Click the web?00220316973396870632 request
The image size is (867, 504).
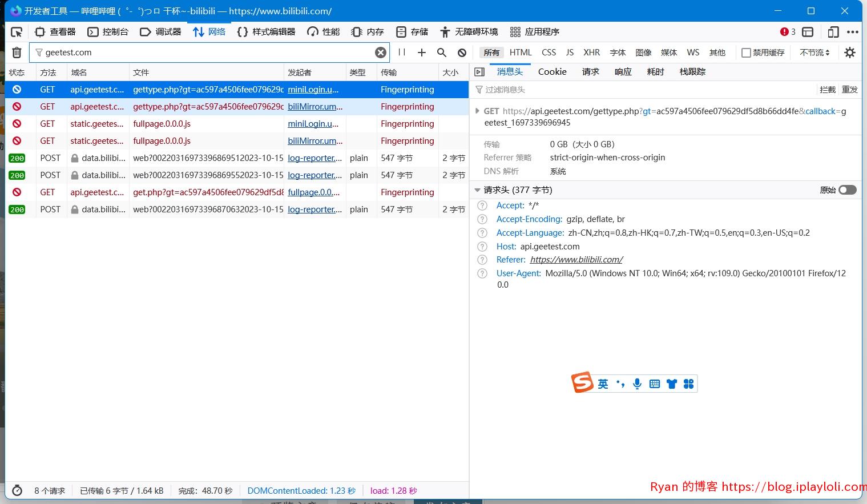pos(237,209)
